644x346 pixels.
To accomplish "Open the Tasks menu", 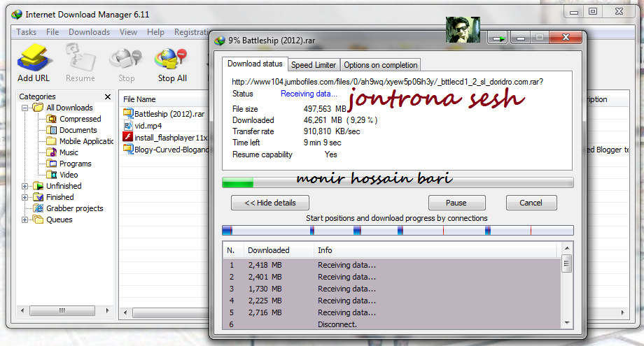I will [x=26, y=32].
